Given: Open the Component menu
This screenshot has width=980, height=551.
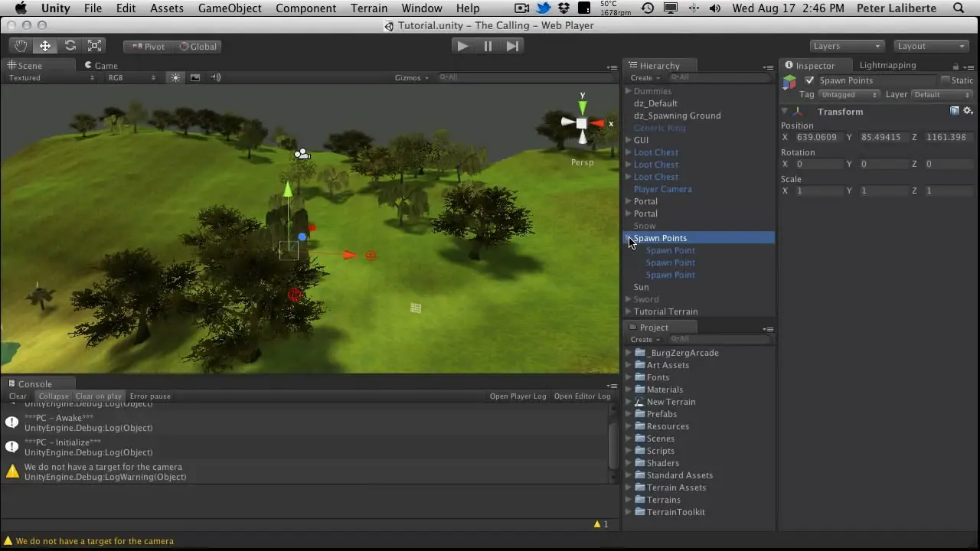Looking at the screenshot, I should point(306,8).
